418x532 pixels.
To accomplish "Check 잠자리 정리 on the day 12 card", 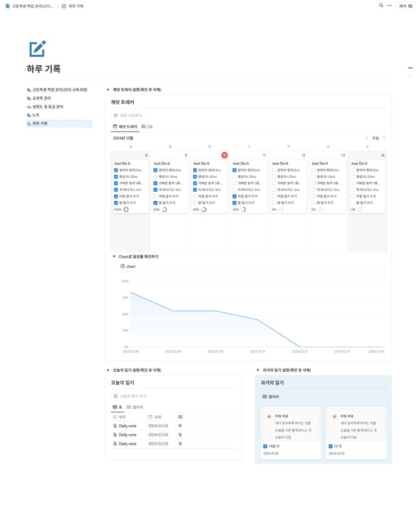I will (x=274, y=170).
